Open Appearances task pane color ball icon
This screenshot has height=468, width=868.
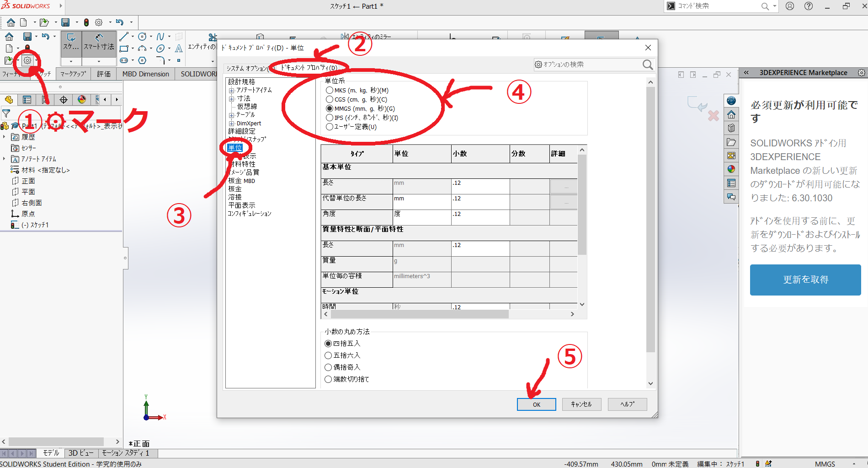pyautogui.click(x=731, y=169)
